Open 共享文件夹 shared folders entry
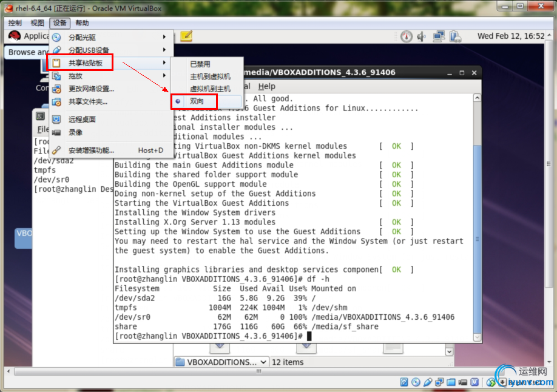This screenshot has height=392, width=557. coord(111,102)
